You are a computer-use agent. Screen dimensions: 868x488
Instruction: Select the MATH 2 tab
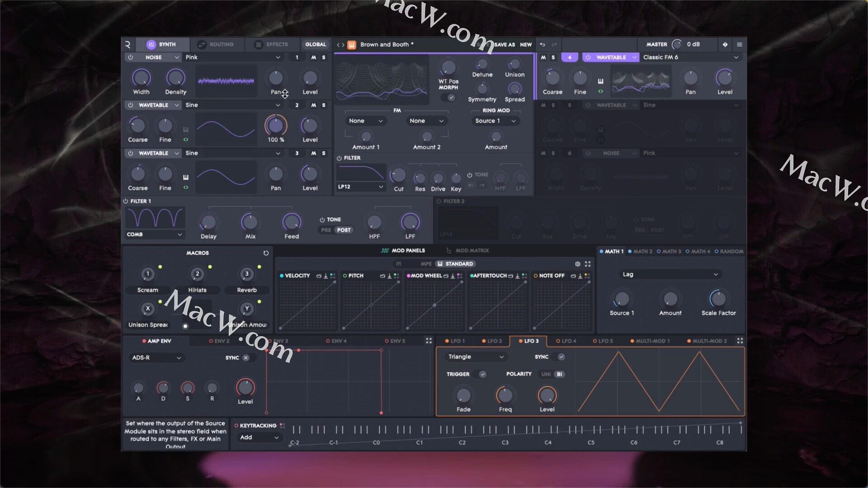[640, 251]
